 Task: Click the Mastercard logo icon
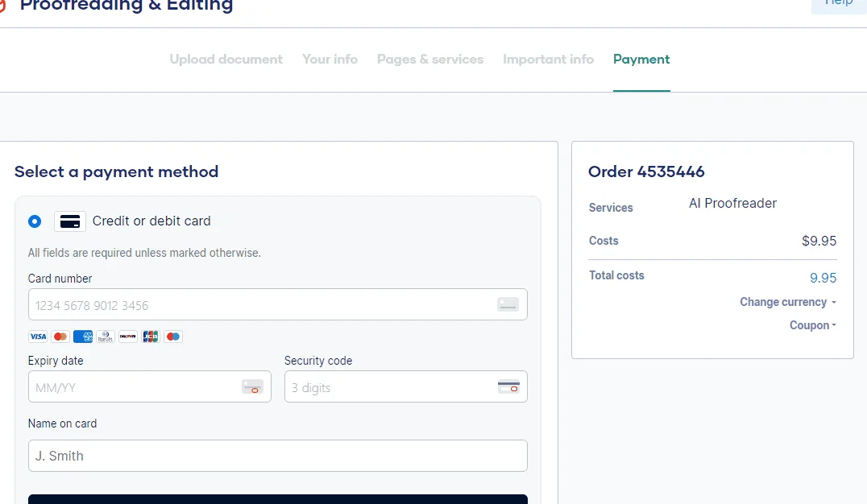click(60, 337)
